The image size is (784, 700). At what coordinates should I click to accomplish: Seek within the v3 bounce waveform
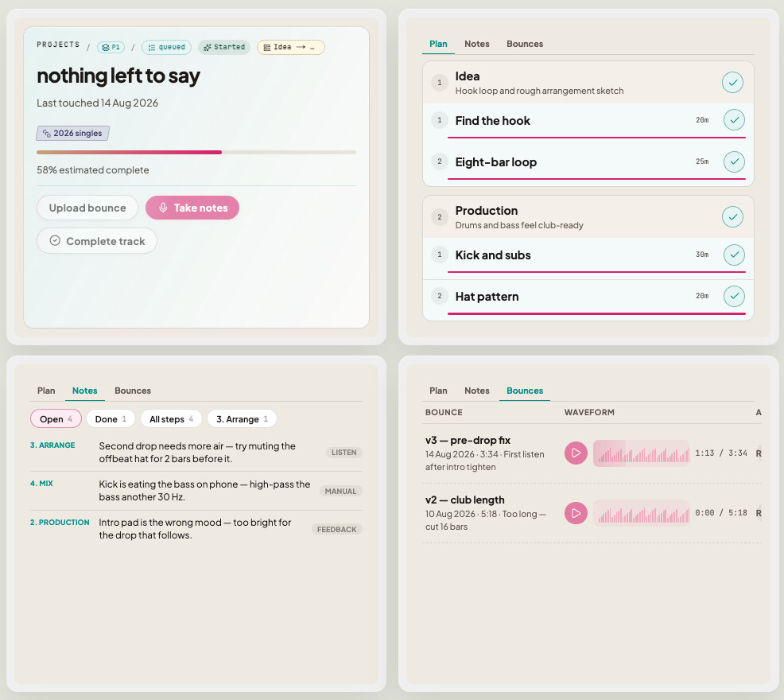coord(641,453)
